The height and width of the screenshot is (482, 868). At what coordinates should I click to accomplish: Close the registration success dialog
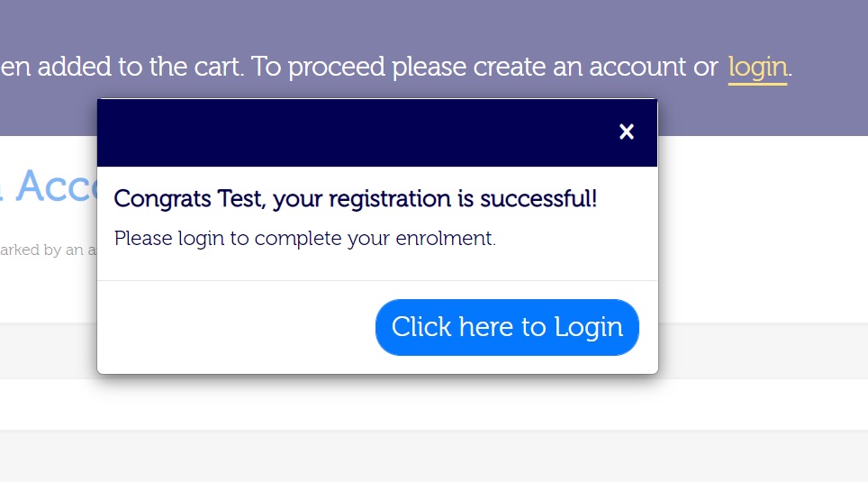627,132
